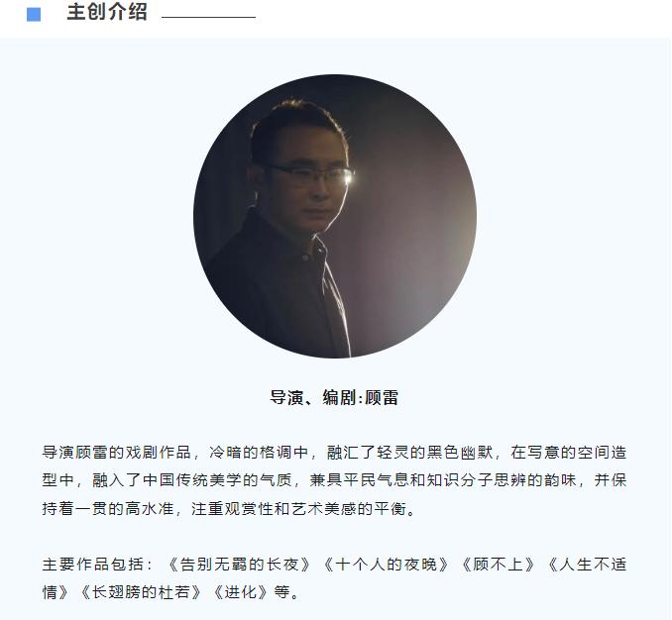Image resolution: width=672 pixels, height=620 pixels.
Task: Click the 主创介绍 section heading
Action: (107, 12)
